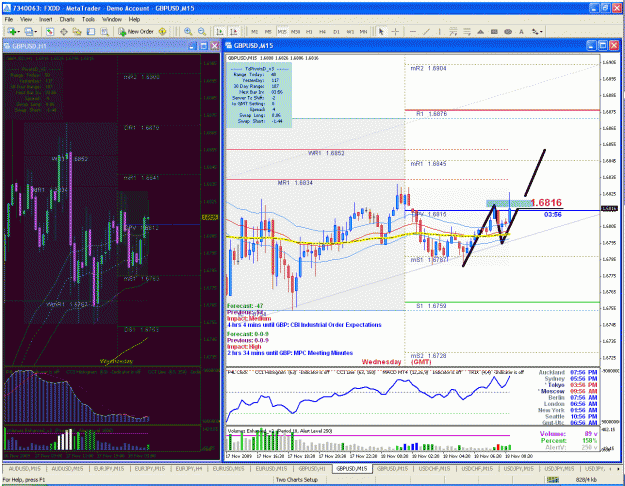Open the Profiles toolbar icon

point(28,31)
